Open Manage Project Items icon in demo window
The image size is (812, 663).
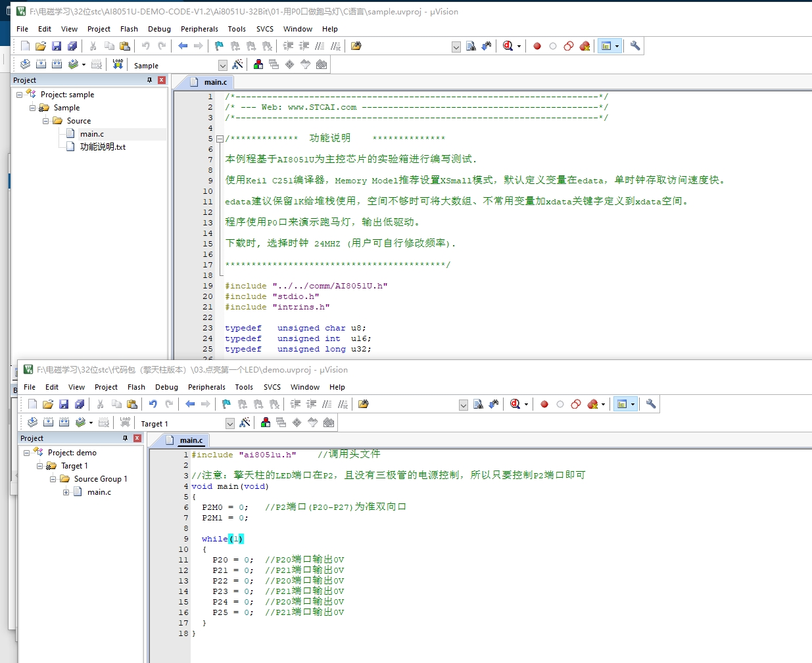pyautogui.click(x=266, y=423)
